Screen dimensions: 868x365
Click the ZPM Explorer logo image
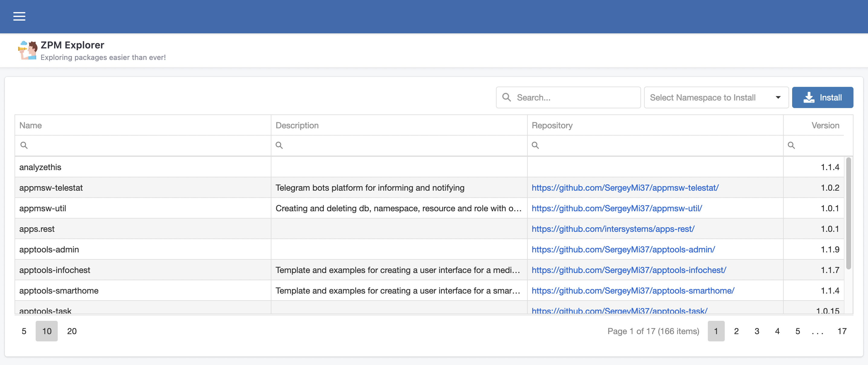click(28, 50)
